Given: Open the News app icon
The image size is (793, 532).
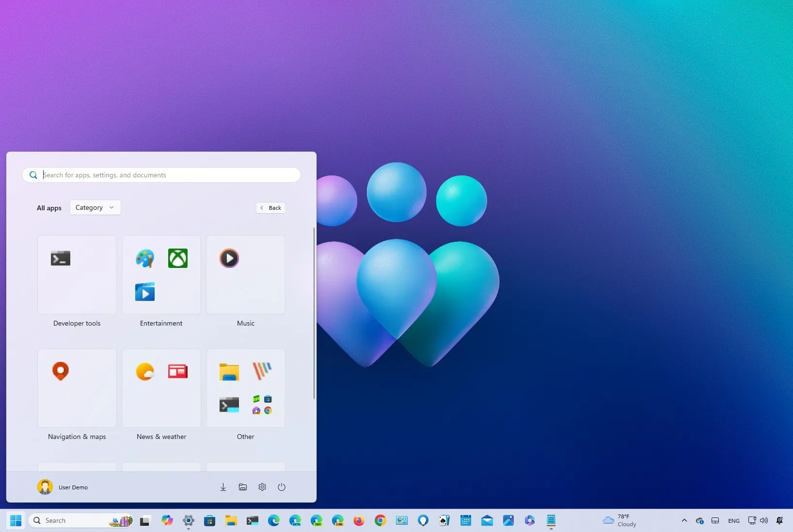Looking at the screenshot, I should [178, 372].
